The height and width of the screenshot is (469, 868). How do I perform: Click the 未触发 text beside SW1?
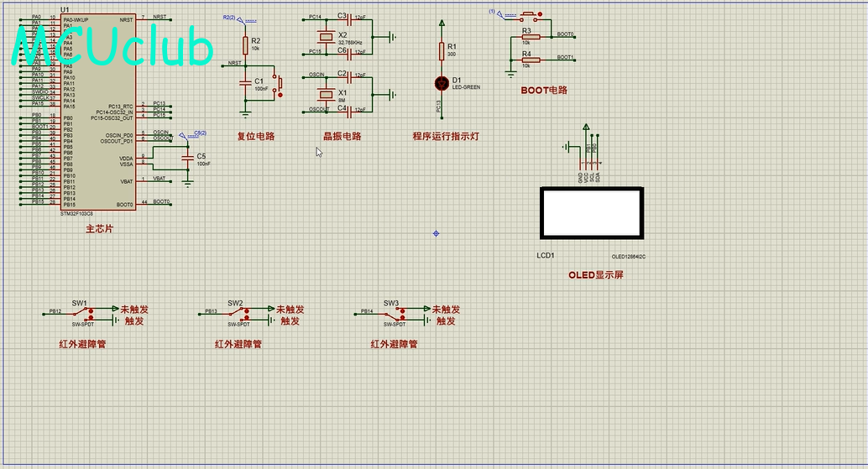coord(134,309)
